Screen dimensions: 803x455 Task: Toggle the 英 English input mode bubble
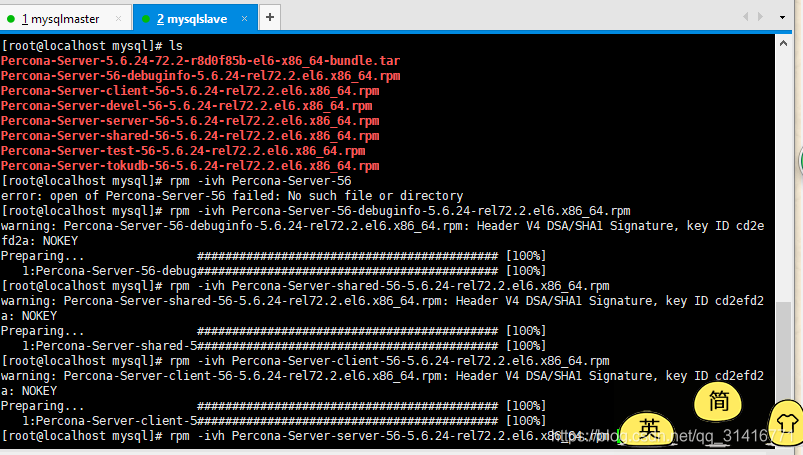pos(648,429)
